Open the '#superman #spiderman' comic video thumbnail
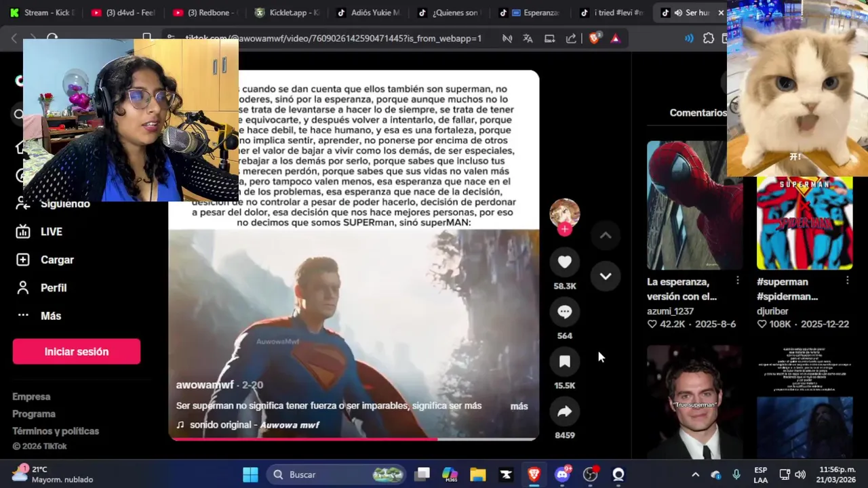This screenshot has height=488, width=868. point(805,223)
